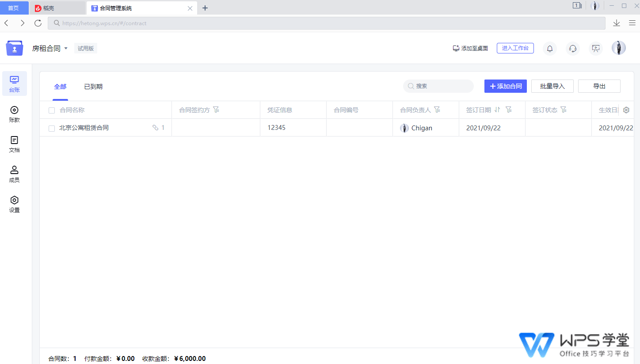This screenshot has width=640, height=364.
Task: Open customer support headset icon
Action: click(573, 48)
